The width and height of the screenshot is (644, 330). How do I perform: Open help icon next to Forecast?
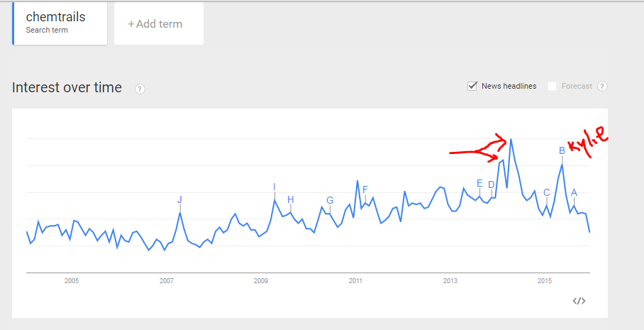click(x=602, y=87)
